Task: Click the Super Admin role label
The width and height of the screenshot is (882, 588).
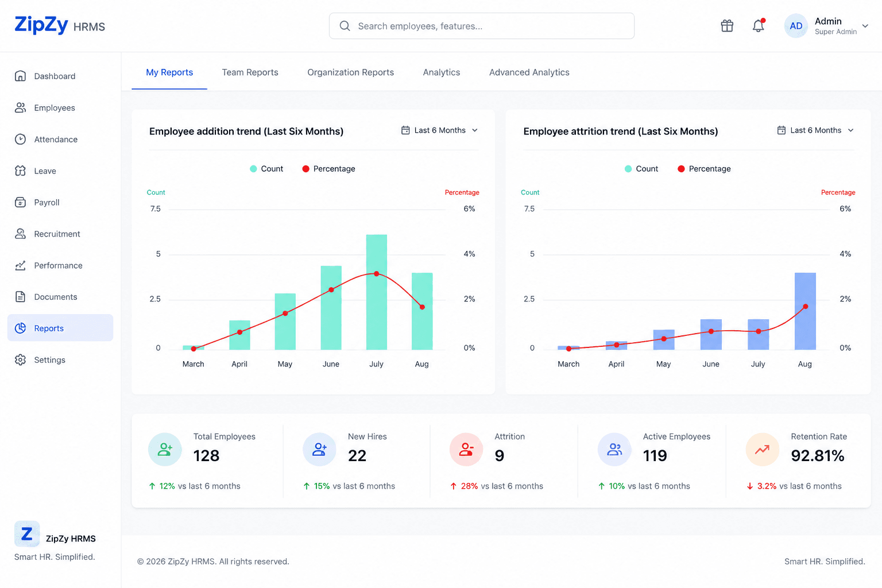Action: [835, 32]
